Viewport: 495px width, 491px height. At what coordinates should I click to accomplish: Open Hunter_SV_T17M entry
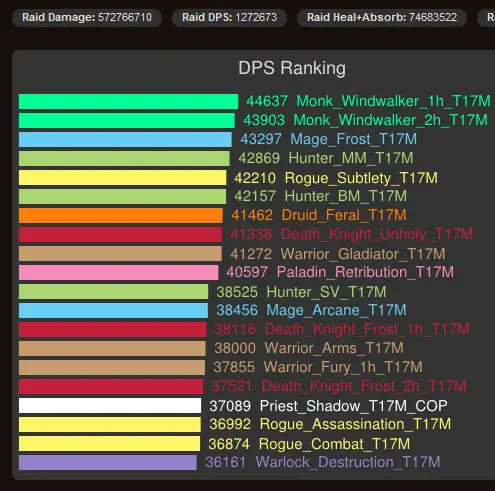326,292
